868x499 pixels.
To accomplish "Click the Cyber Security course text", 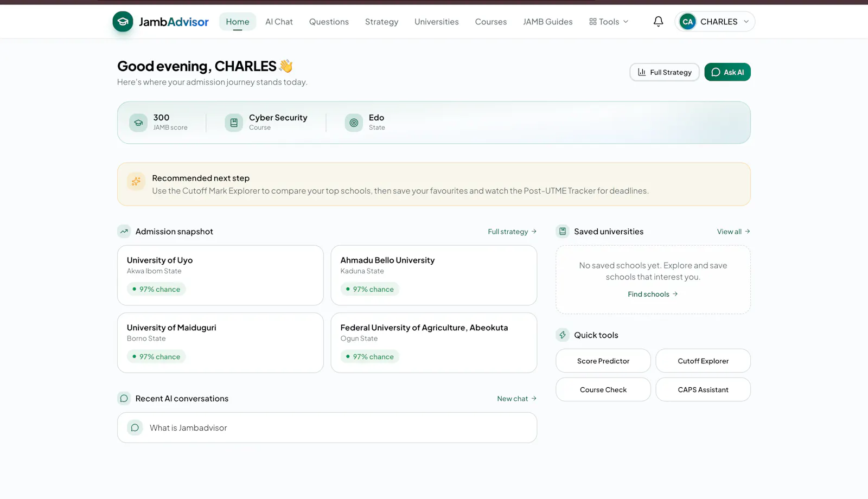I will (278, 118).
